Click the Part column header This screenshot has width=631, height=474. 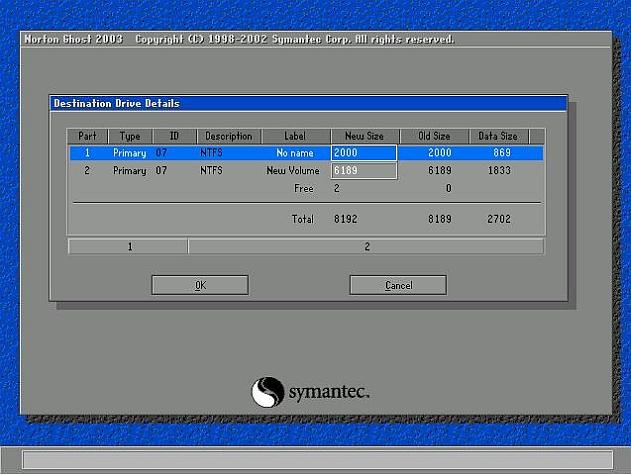coord(87,136)
